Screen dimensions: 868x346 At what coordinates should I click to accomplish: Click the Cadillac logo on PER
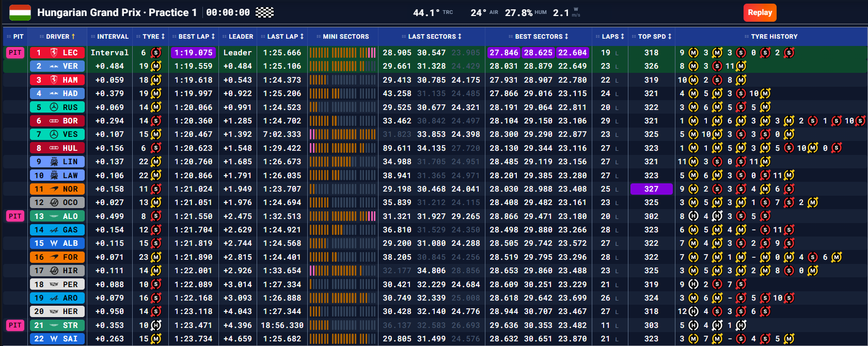coord(54,285)
